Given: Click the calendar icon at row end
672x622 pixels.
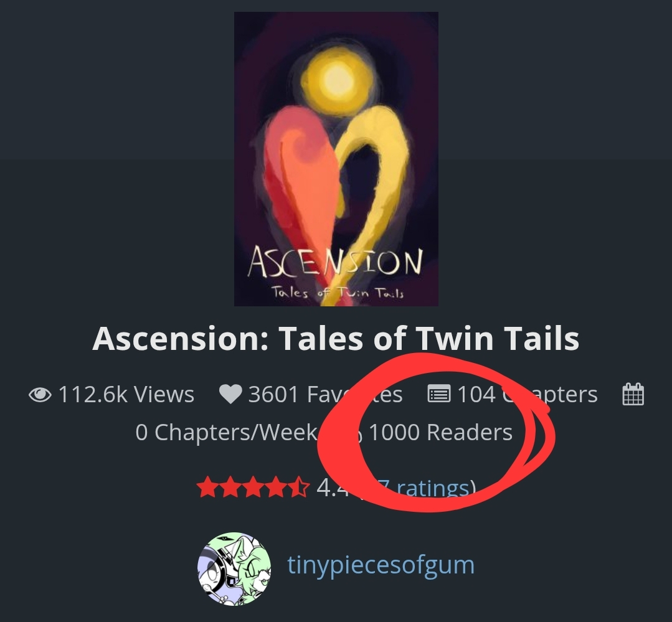Looking at the screenshot, I should [633, 394].
